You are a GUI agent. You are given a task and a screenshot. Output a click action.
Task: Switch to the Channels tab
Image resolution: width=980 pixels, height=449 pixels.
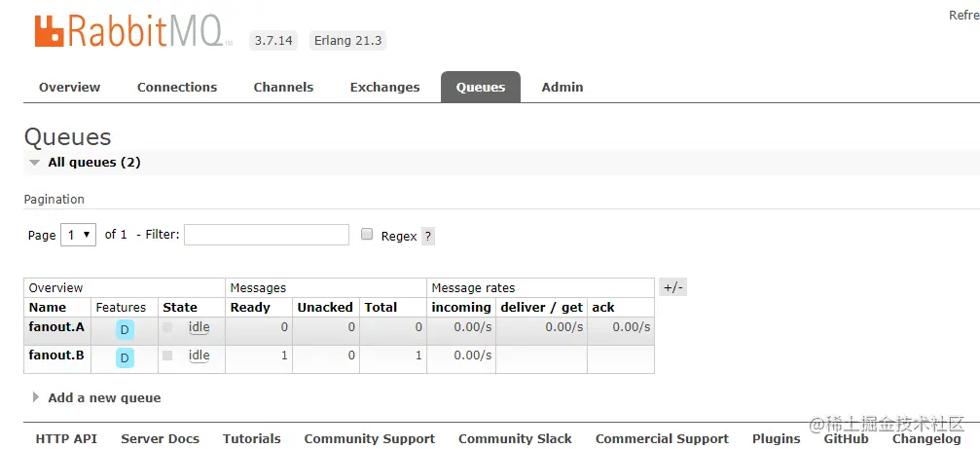coord(284,87)
